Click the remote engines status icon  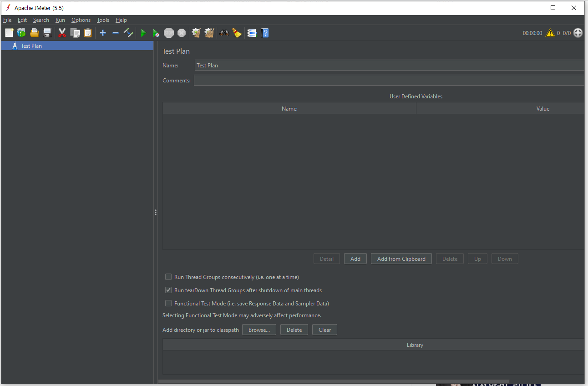(578, 33)
